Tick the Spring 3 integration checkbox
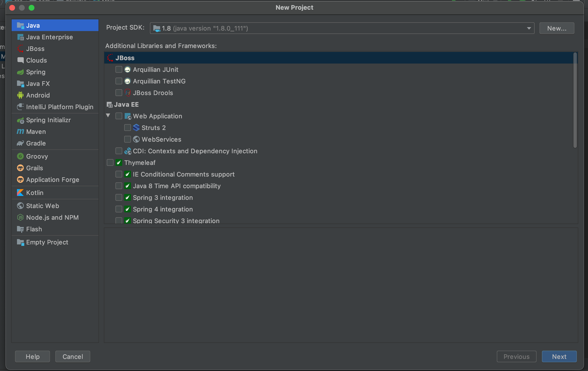 click(119, 197)
